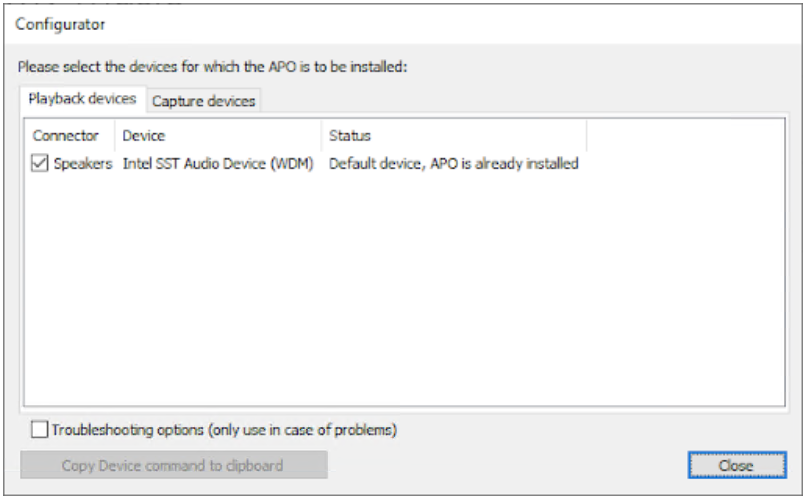Viewport: 806px width, 500px height.
Task: Uncheck the Speakers device checkbox
Action: pos(40,164)
